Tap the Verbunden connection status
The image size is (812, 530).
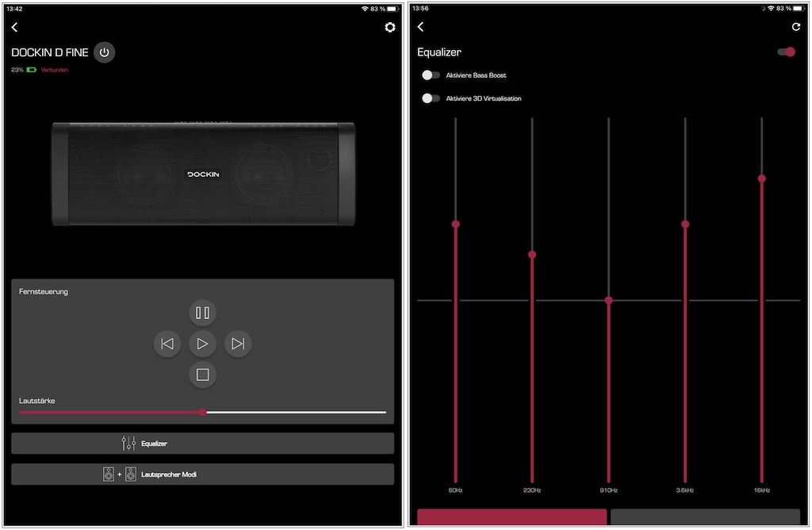pyautogui.click(x=55, y=70)
